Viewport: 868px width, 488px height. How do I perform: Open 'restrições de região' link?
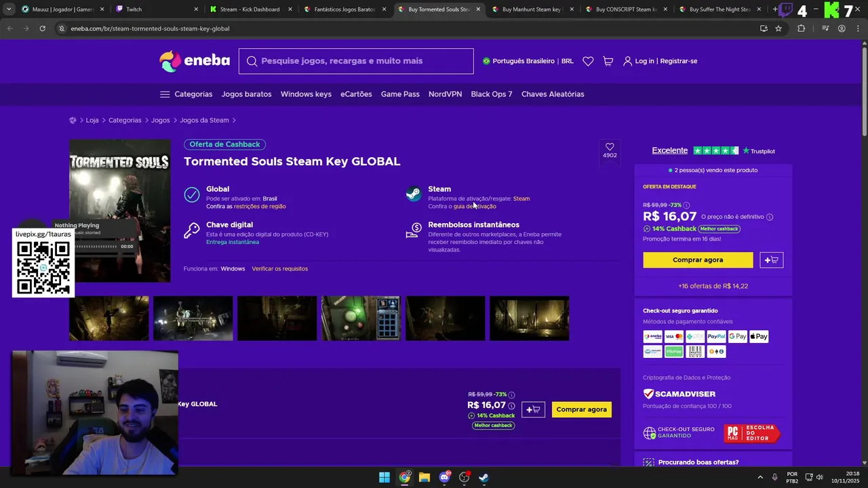click(260, 207)
